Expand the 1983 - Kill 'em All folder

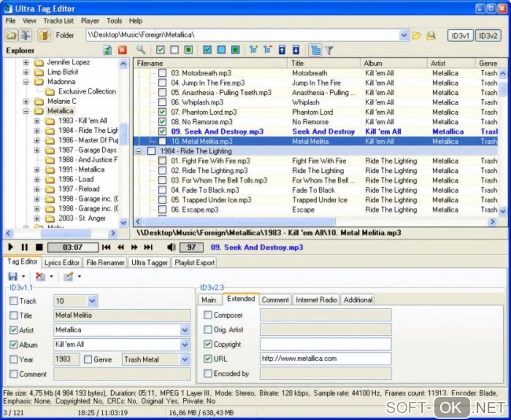[x=37, y=121]
